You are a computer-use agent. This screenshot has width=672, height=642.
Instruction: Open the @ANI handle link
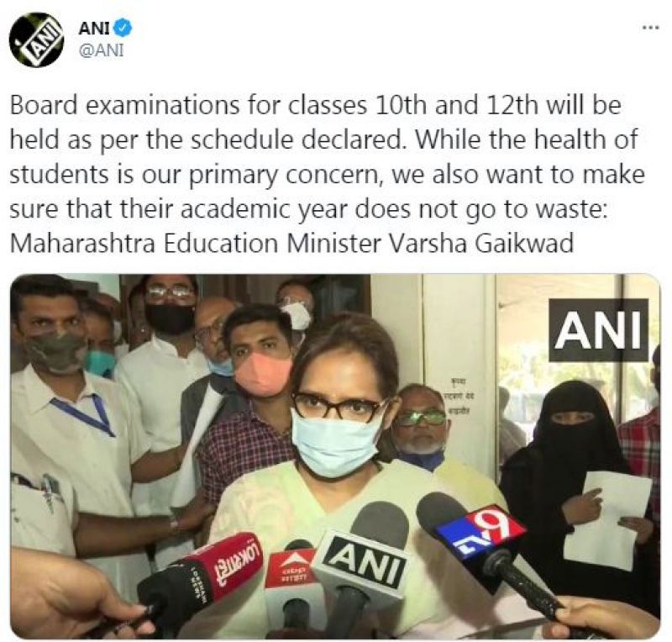pos(101,50)
